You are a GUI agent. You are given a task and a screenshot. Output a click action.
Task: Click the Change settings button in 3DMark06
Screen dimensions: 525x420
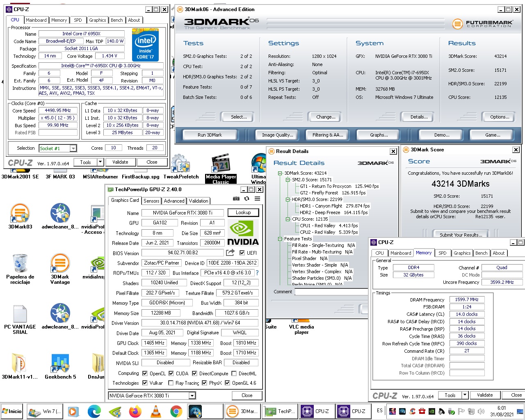326,117
